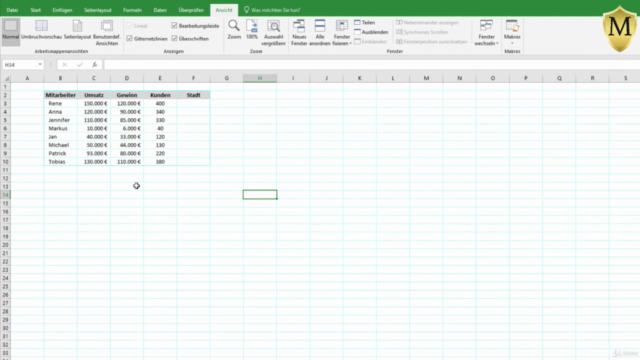Switch to Seitenlayout view icon
This screenshot has width=640, height=360.
coord(77,30)
